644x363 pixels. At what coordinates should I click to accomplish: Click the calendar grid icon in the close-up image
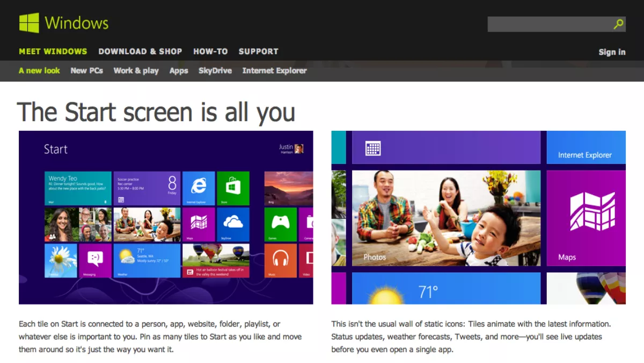pos(373,148)
